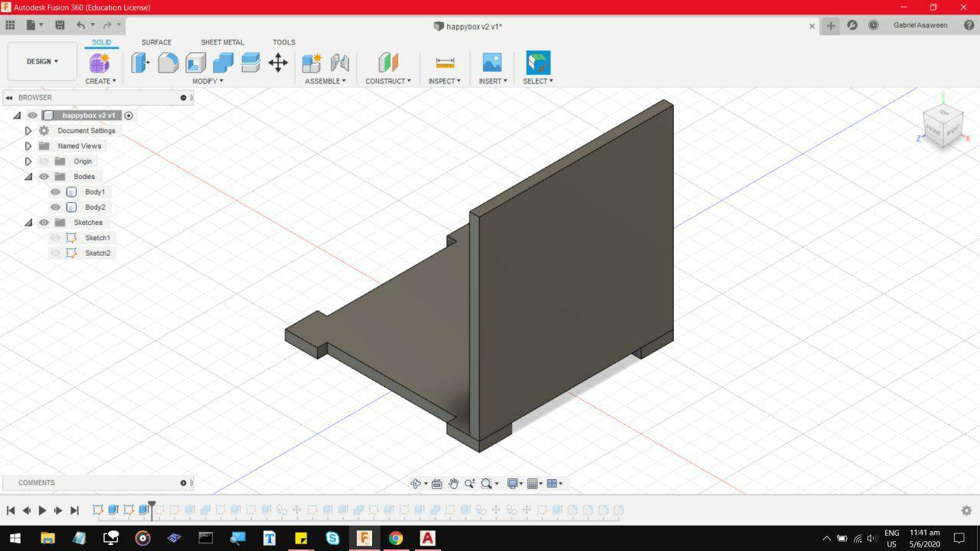The width and height of the screenshot is (980, 551).
Task: Switch to the SOLID tab
Action: [101, 43]
